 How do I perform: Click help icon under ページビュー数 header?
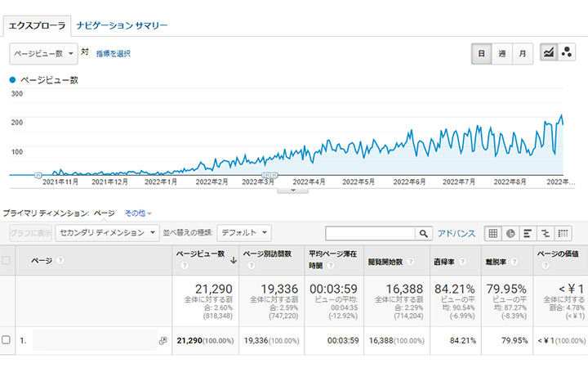click(184, 266)
